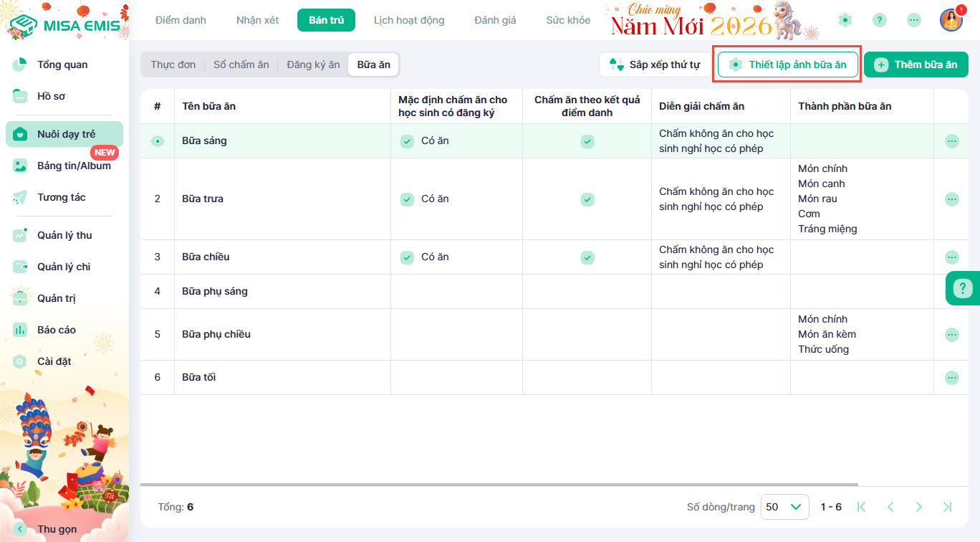Image resolution: width=980 pixels, height=542 pixels.
Task: Open the three-dots menu in top header
Action: [914, 20]
